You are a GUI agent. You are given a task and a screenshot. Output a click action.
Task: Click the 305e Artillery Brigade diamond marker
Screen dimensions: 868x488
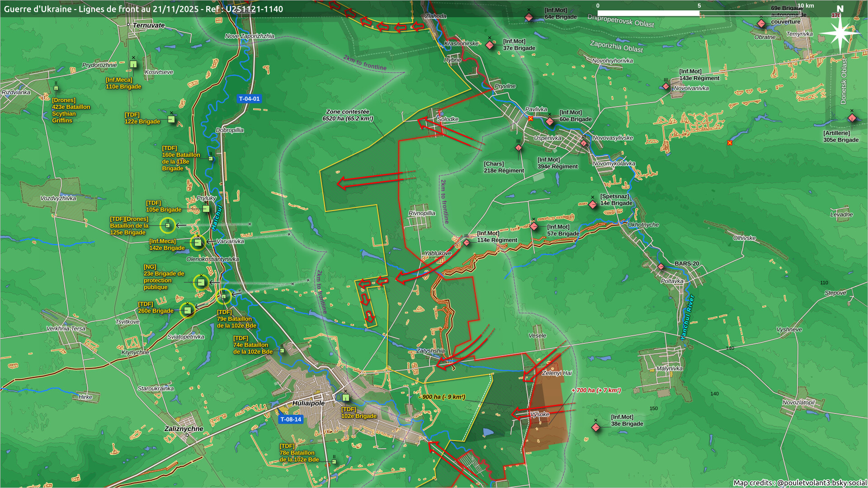point(852,118)
